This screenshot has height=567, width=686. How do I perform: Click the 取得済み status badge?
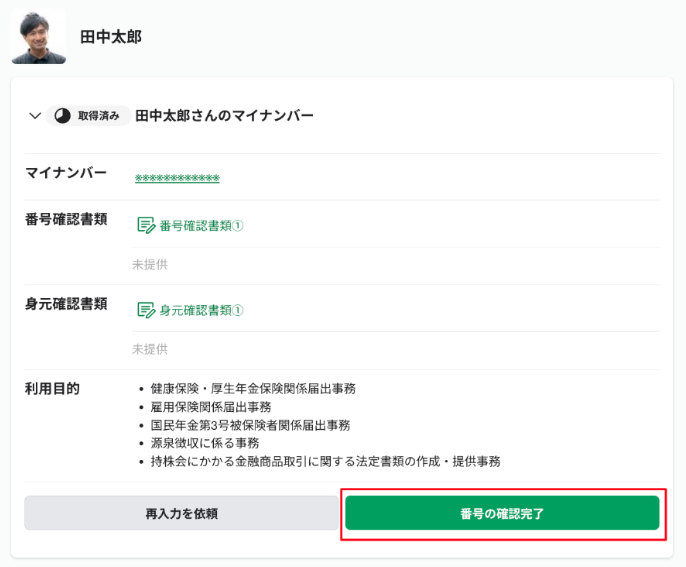pyautogui.click(x=88, y=116)
